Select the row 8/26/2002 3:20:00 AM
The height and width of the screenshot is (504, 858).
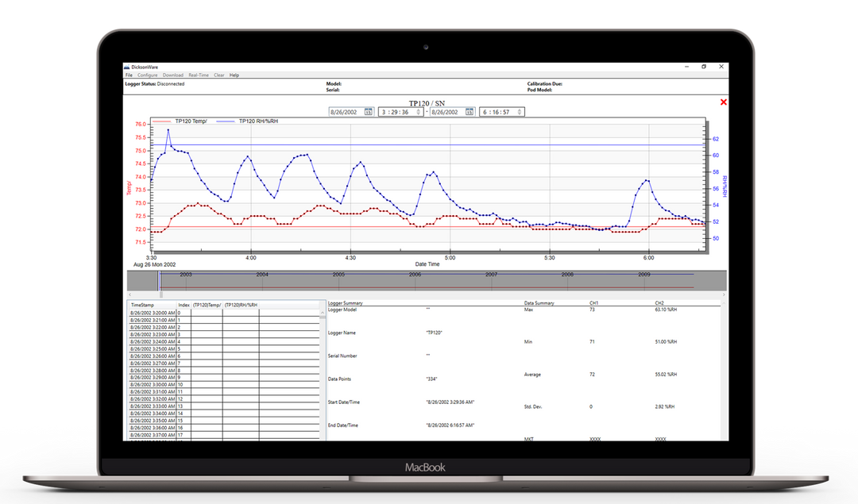tap(224, 314)
